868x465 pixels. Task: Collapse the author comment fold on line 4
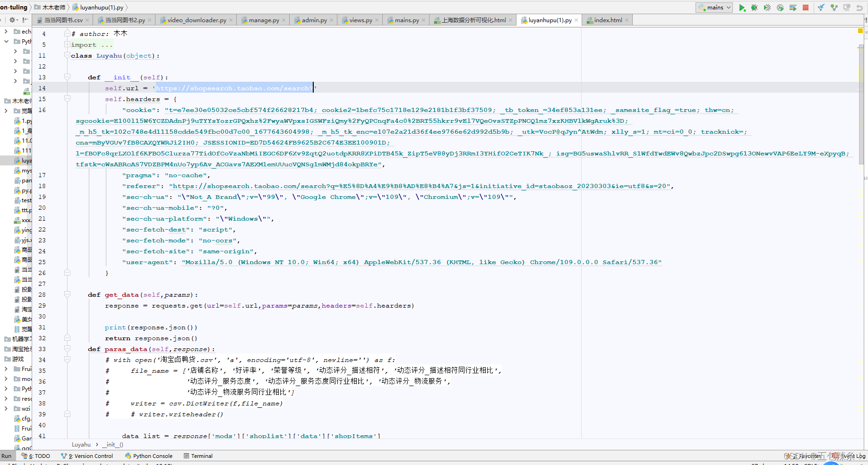click(x=67, y=34)
